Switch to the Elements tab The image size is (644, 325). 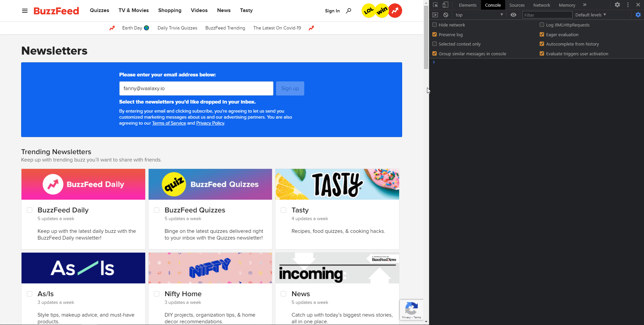coord(468,5)
